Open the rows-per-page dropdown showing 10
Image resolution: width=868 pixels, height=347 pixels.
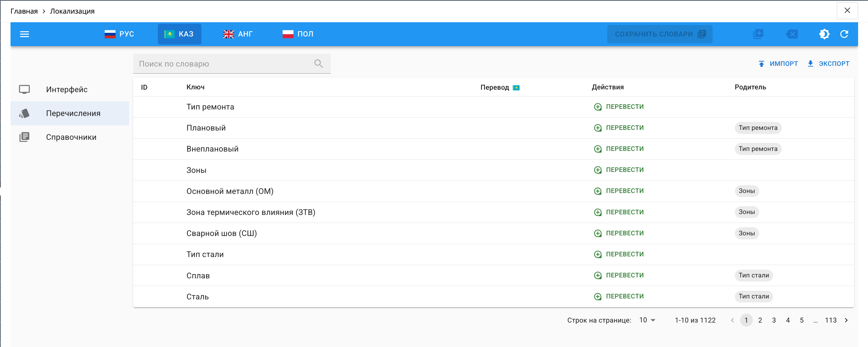pyautogui.click(x=646, y=320)
